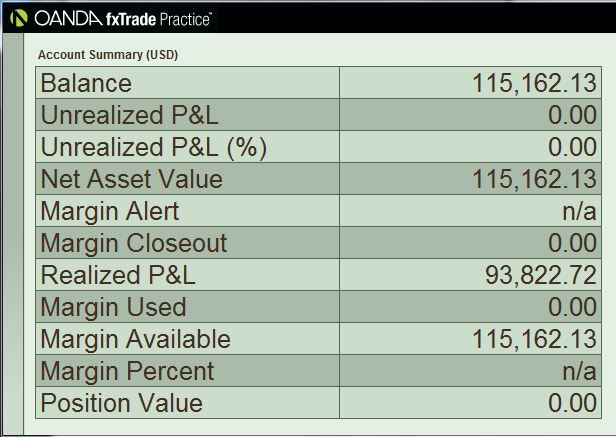Click the Margin Closeout row label
Screen dimensions: 616x437
tap(134, 243)
